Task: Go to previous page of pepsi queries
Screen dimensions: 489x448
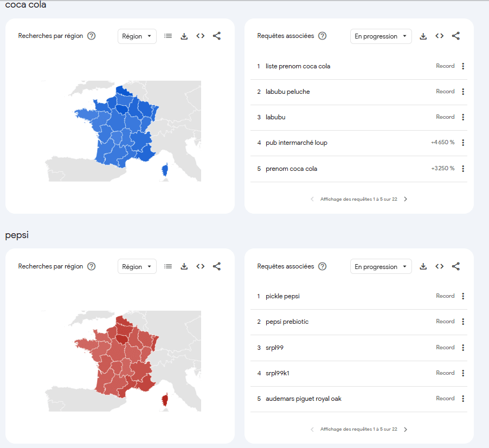Action: [312, 429]
